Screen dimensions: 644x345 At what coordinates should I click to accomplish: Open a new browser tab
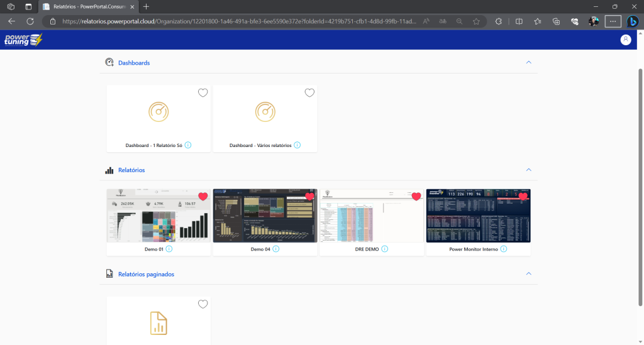pos(147,6)
